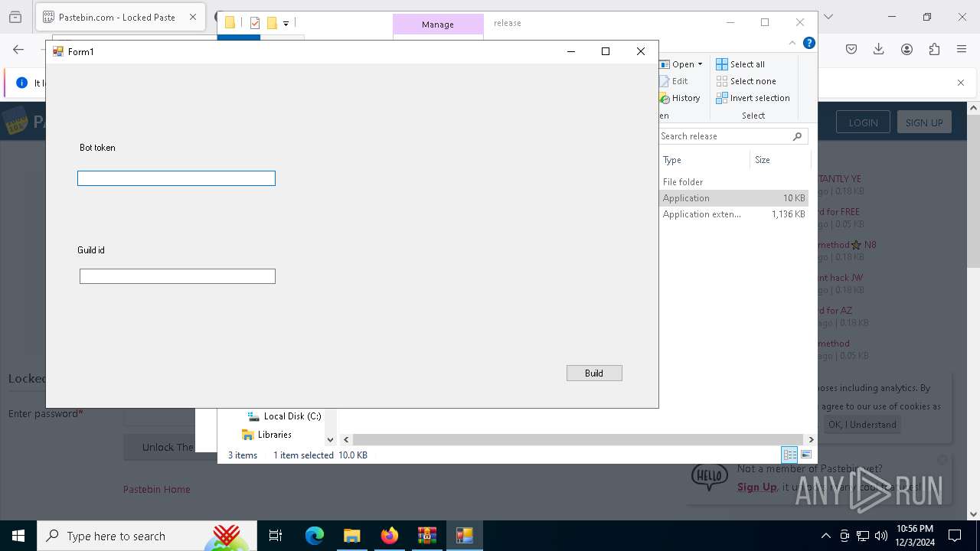
Task: Show hidden system tray icons
Action: coord(825,536)
